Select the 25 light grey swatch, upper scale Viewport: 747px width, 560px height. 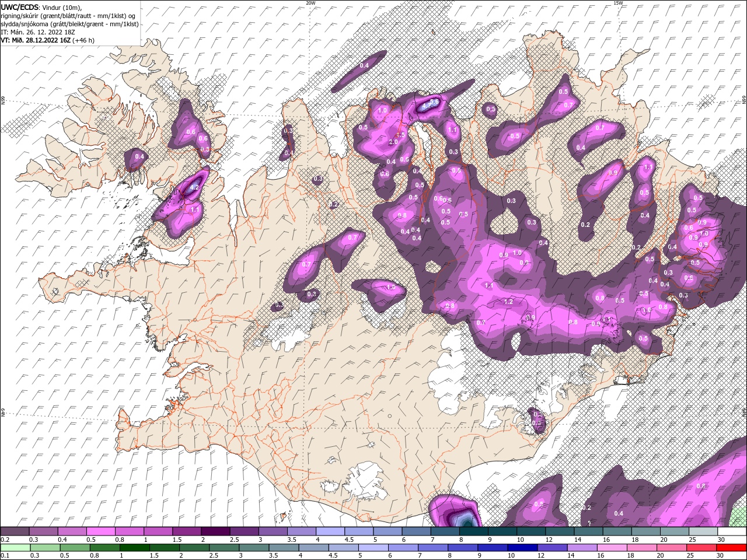[x=703, y=531]
